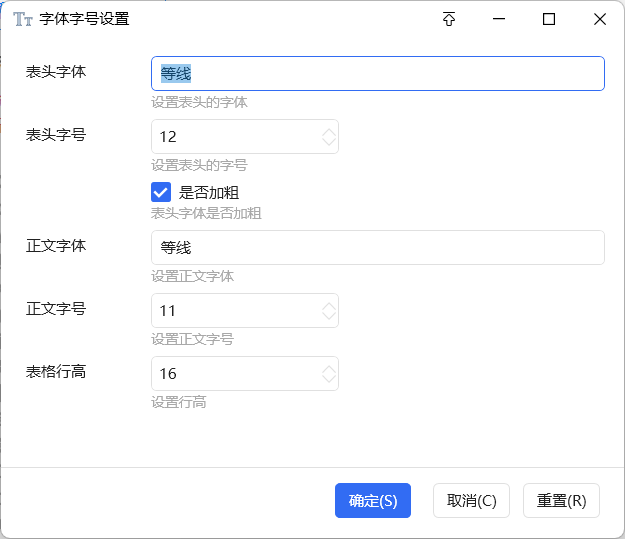Image resolution: width=625 pixels, height=539 pixels.
Task: Close the font size settings dialog
Action: pyautogui.click(x=599, y=19)
